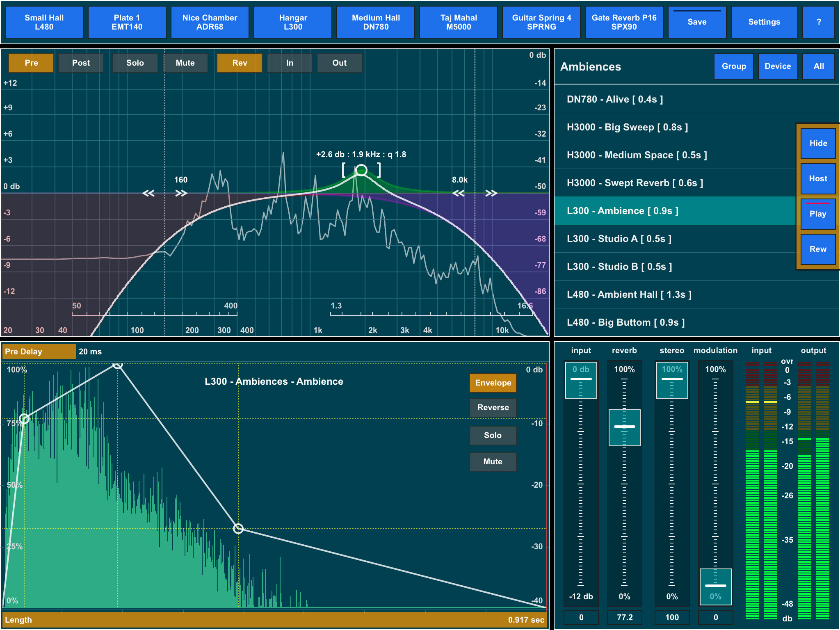Click the left arrows near 160 Hz marker
The height and width of the screenshot is (630, 840).
click(x=148, y=193)
